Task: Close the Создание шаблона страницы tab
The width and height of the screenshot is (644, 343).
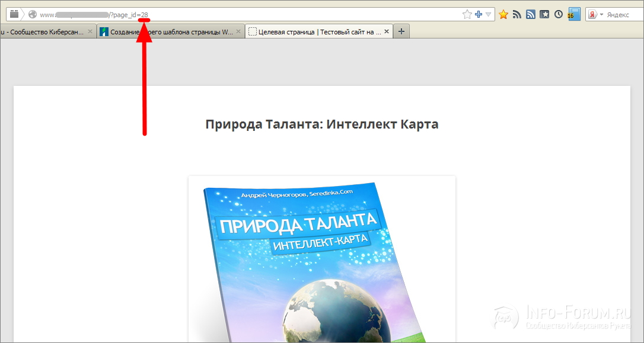Action: click(238, 31)
